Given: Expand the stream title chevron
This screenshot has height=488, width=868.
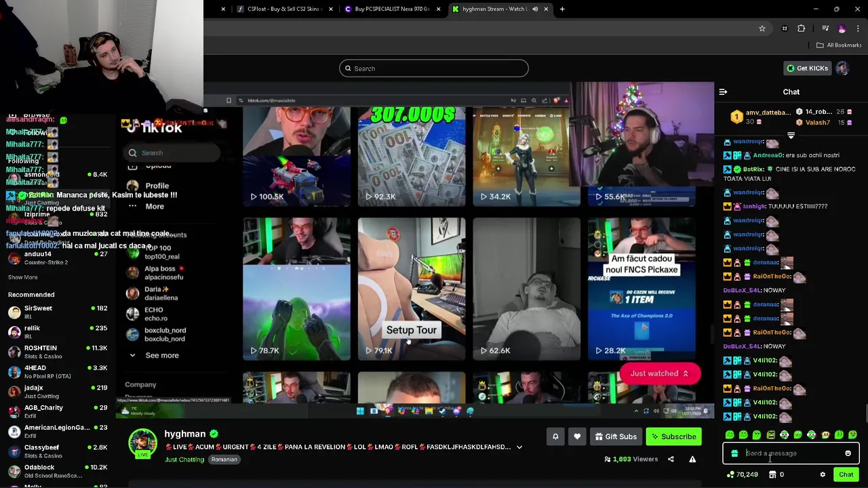Looking at the screenshot, I should click(519, 447).
